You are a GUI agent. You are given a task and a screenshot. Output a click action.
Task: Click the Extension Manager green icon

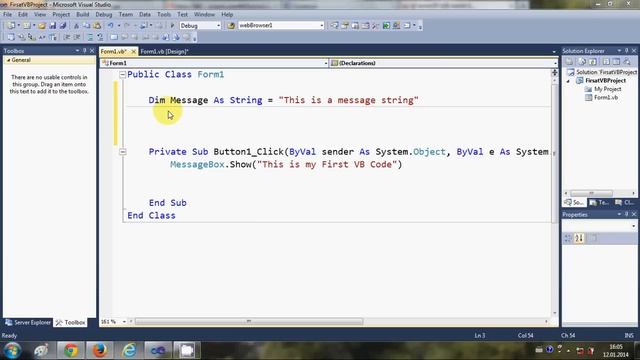[386, 26]
